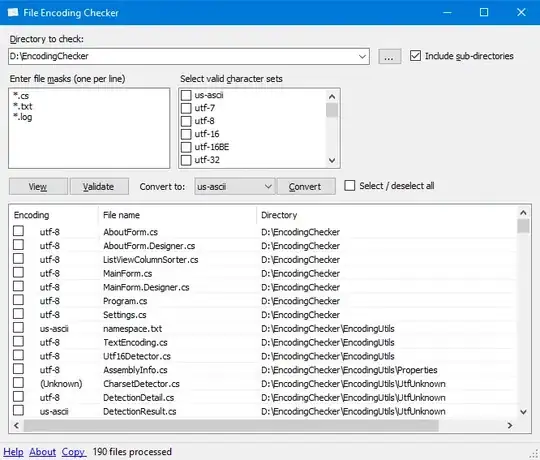Click the results list scroll-up arrow
The width and height of the screenshot is (540, 460).
(523, 213)
